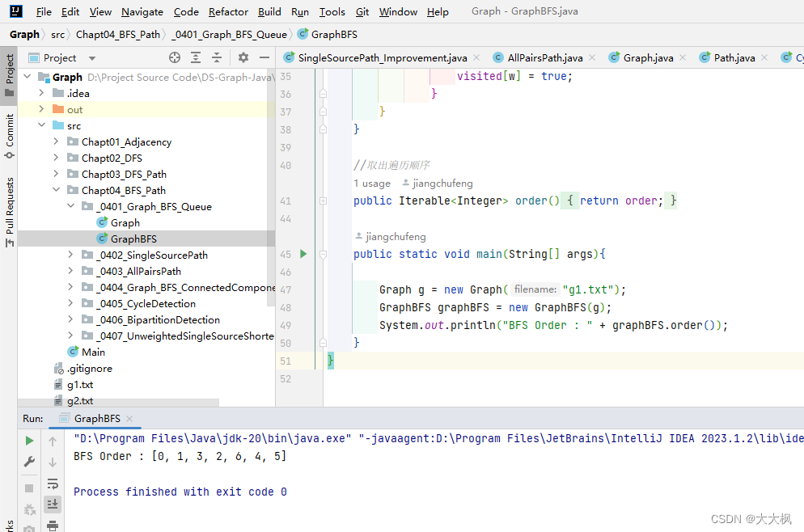Image resolution: width=804 pixels, height=532 pixels.
Task: Open run configuration wrench settings
Action: pos(29,462)
